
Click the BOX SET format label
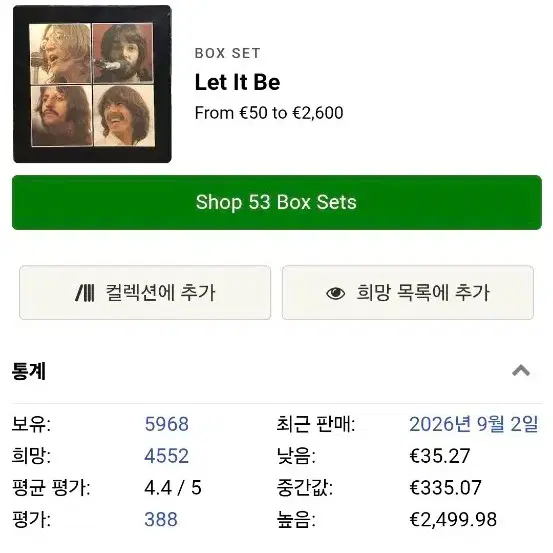tap(227, 54)
